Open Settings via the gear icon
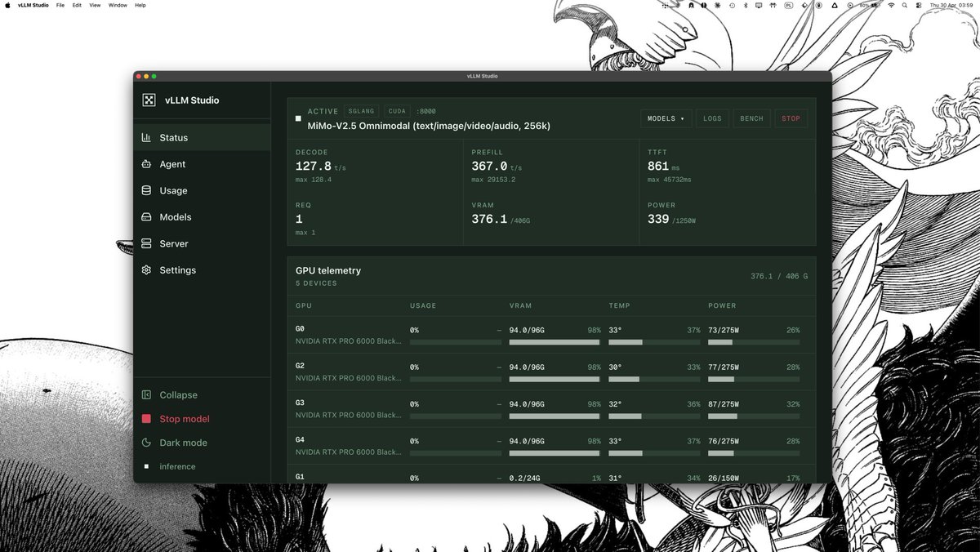 [146, 270]
